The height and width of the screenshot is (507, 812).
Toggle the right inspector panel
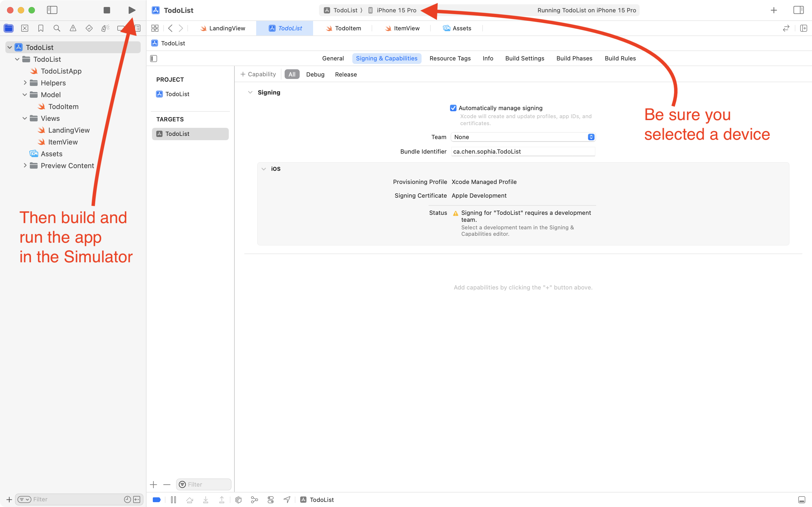click(x=798, y=10)
